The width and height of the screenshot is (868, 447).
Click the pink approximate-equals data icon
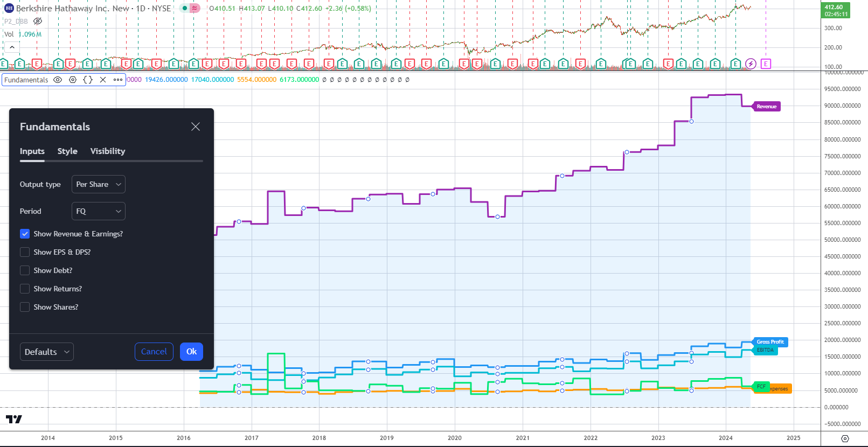195,8
